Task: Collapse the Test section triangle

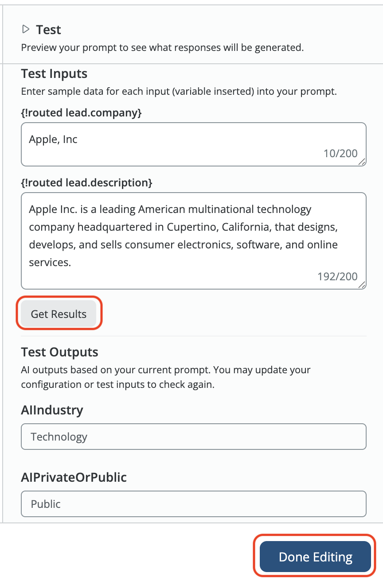Action: (26, 30)
